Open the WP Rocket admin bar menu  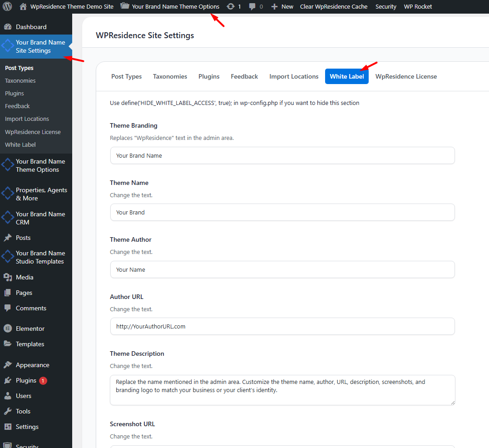418,6
